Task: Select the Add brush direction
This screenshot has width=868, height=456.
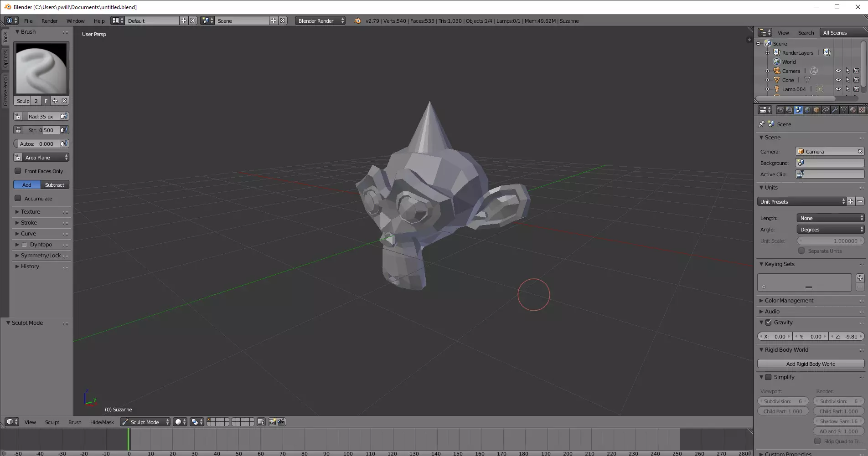Action: tap(27, 184)
